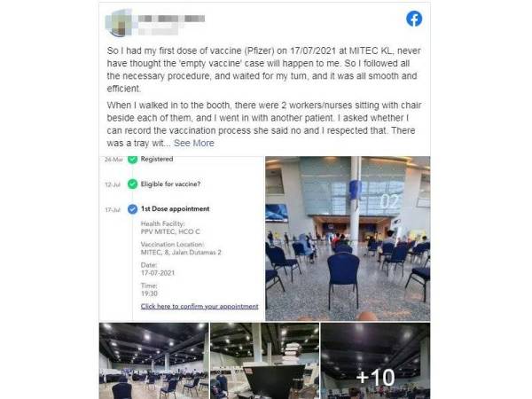Click the green Eligible for vaccine checkmark
Image resolution: width=532 pixels, height=399 pixels.
tap(132, 184)
